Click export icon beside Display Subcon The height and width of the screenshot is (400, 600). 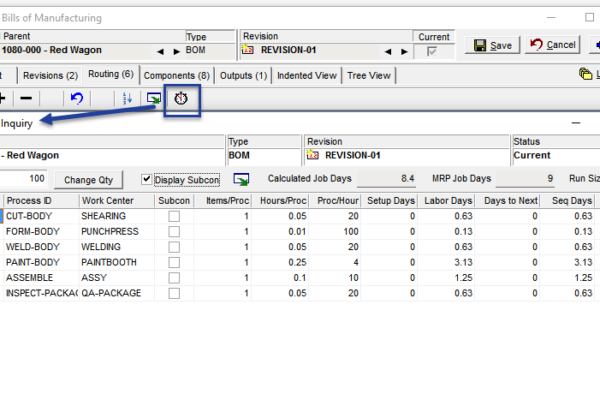(241, 179)
